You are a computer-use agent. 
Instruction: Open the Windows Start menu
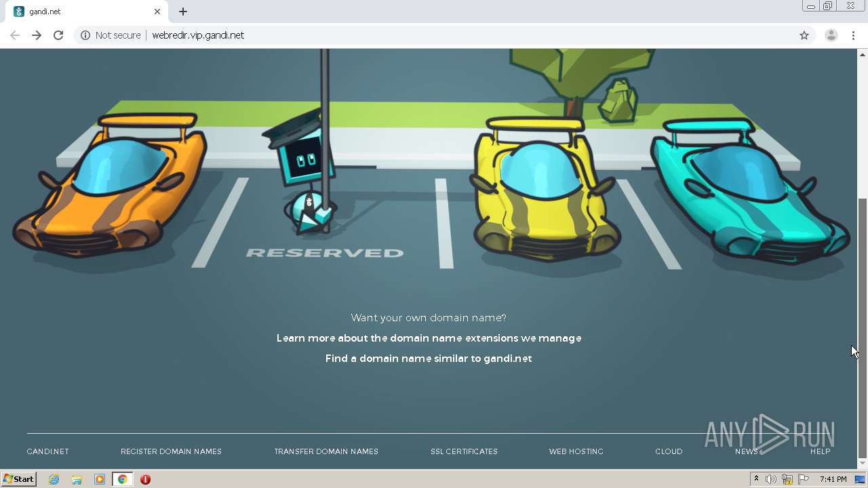(19, 479)
